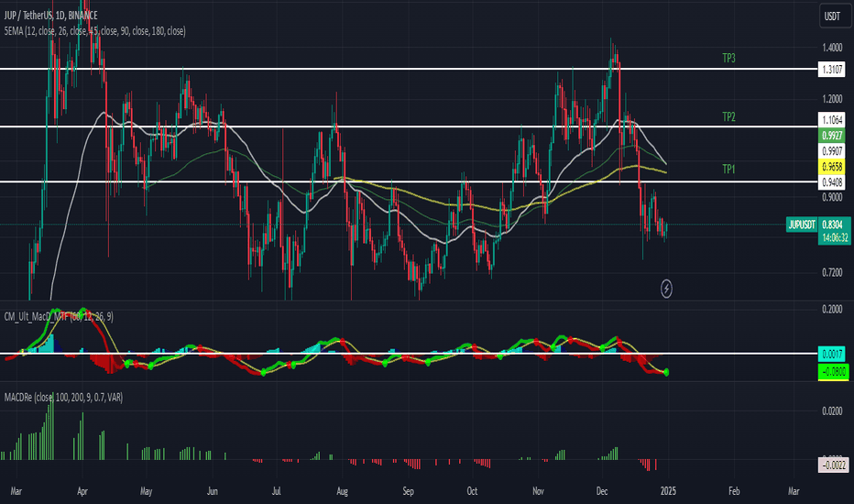Click the green 0.9927 EMA value tag
Viewport: 854px width, 504px height.
832,135
